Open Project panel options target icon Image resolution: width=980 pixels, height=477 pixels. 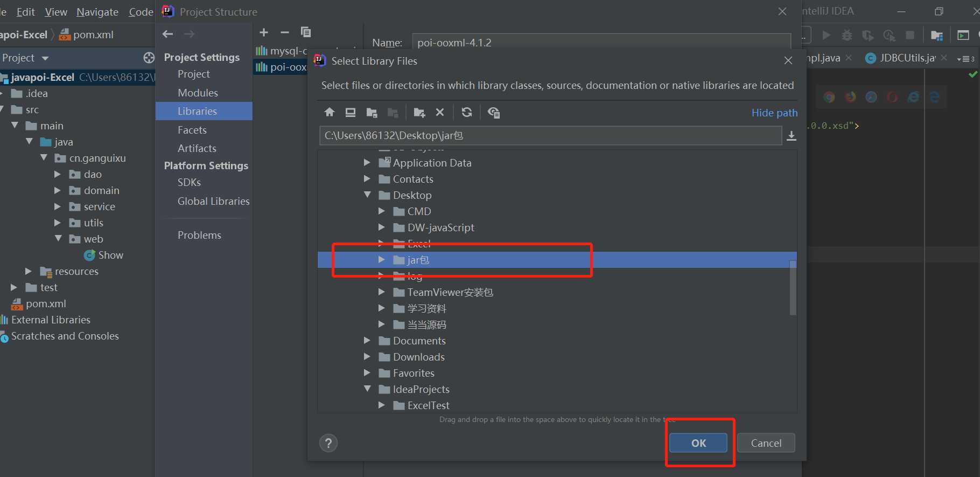pos(149,58)
